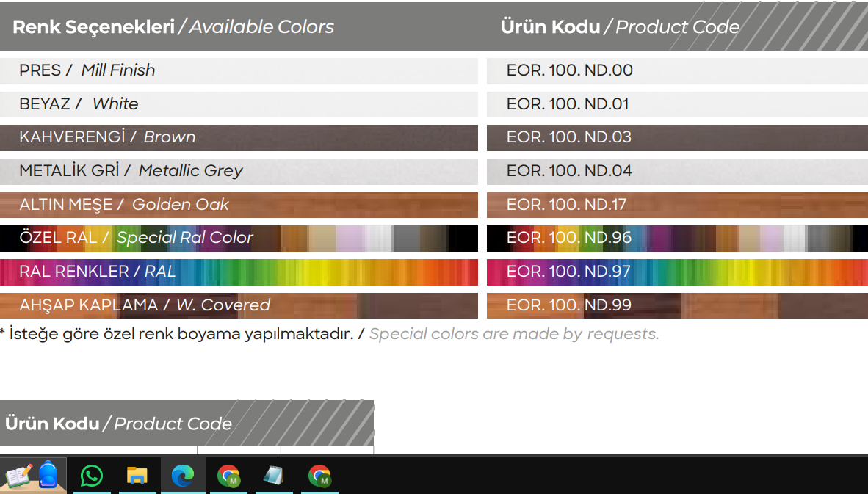Click the AHŞAP KAPLAMA / W. Covered swatch
This screenshot has width=868, height=494.
click(x=239, y=305)
